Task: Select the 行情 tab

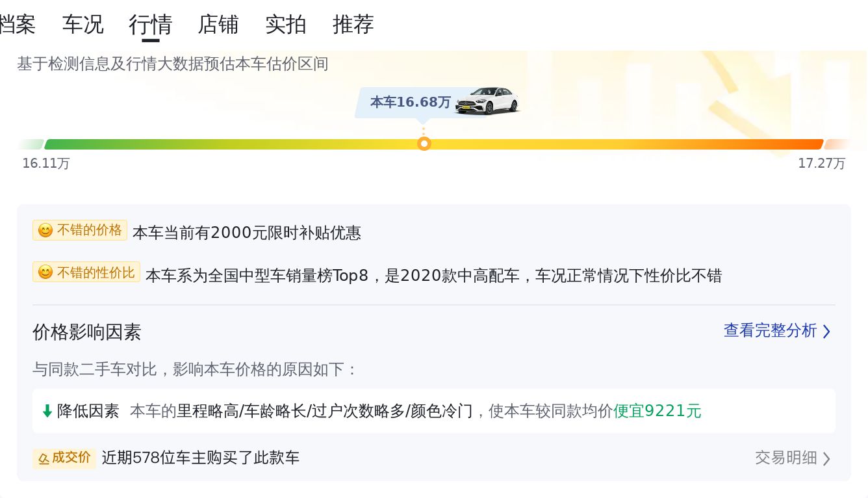Action: (x=151, y=25)
